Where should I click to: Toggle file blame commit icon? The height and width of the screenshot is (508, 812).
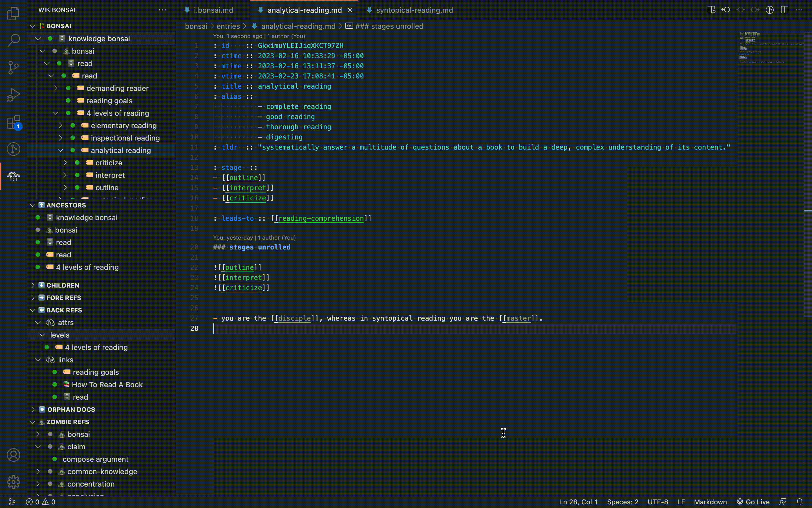(x=741, y=10)
